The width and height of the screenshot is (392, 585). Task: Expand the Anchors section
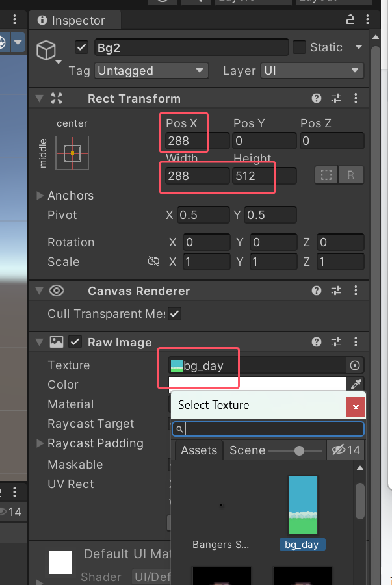pos(40,196)
